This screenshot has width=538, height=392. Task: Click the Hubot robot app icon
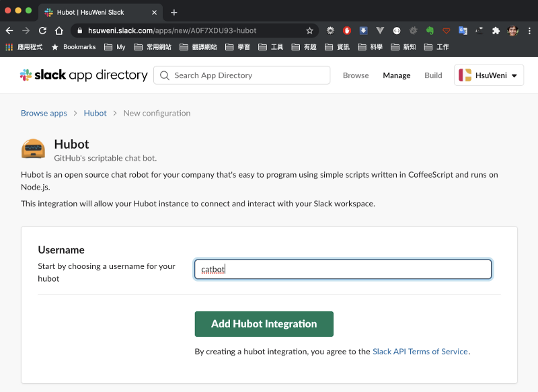33,149
